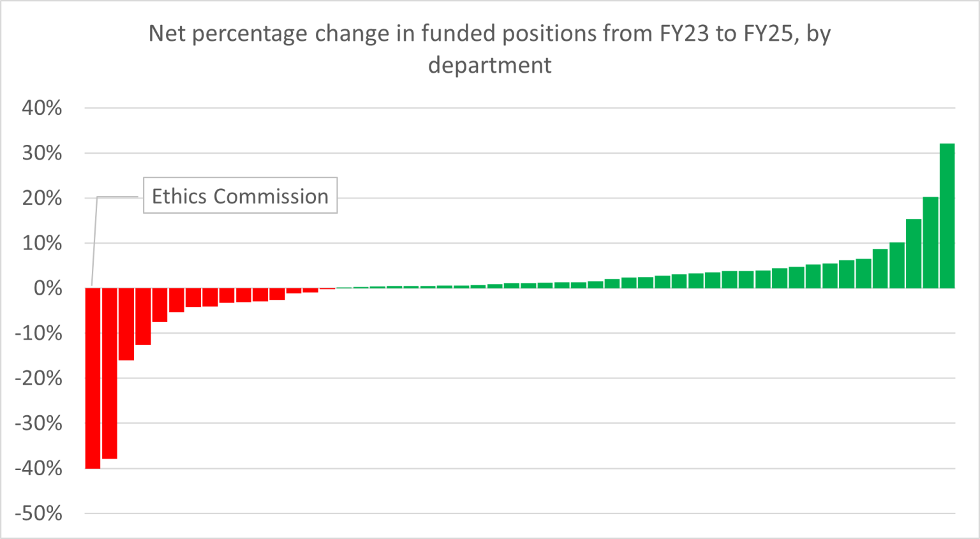Select the -40% axis label
This screenshot has width=980, height=539.
pos(39,469)
